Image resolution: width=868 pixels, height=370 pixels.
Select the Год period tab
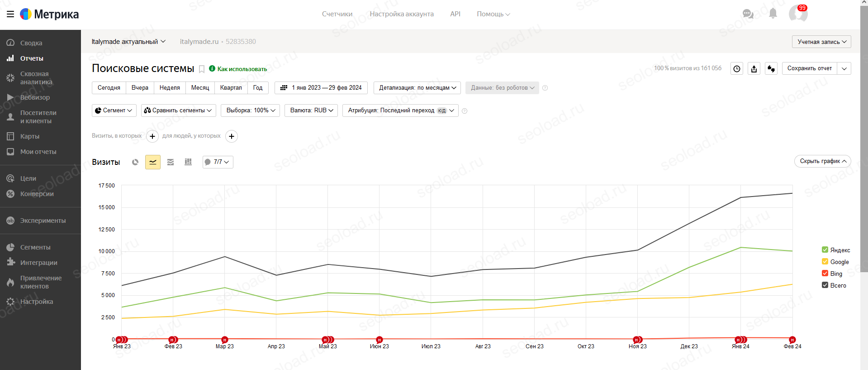coord(258,88)
